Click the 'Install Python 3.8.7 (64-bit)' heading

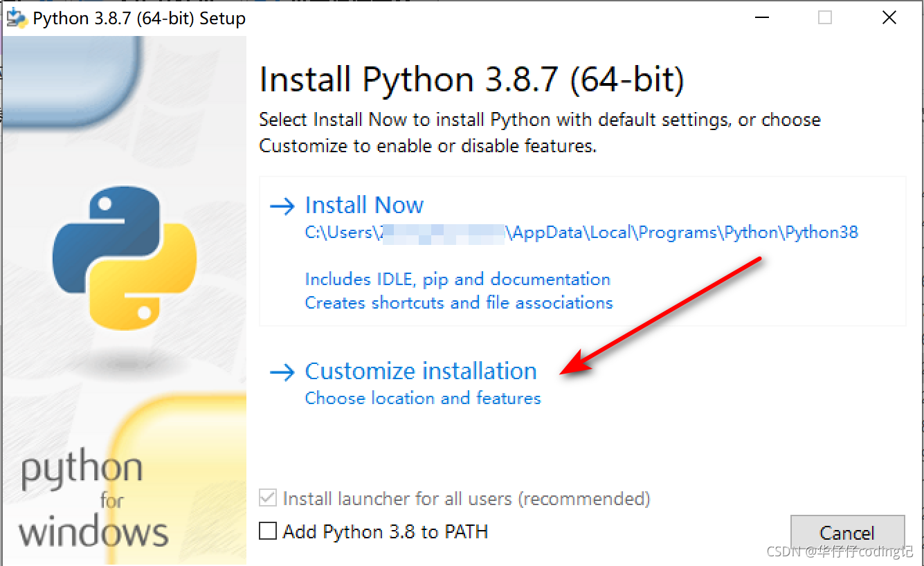click(472, 80)
